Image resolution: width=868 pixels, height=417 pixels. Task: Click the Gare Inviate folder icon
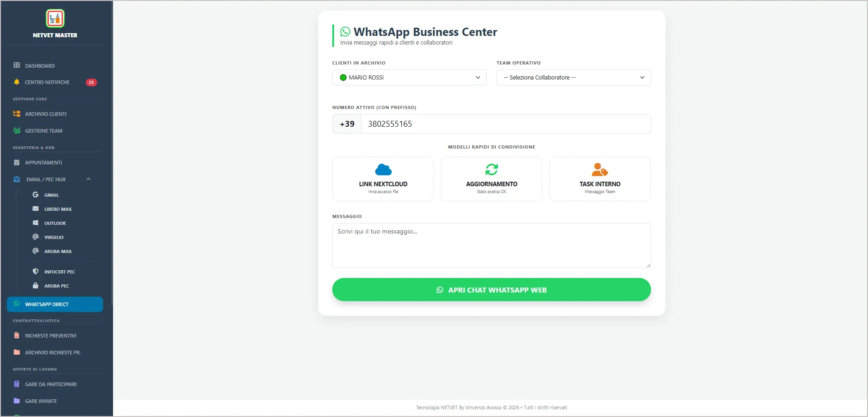pos(17,401)
